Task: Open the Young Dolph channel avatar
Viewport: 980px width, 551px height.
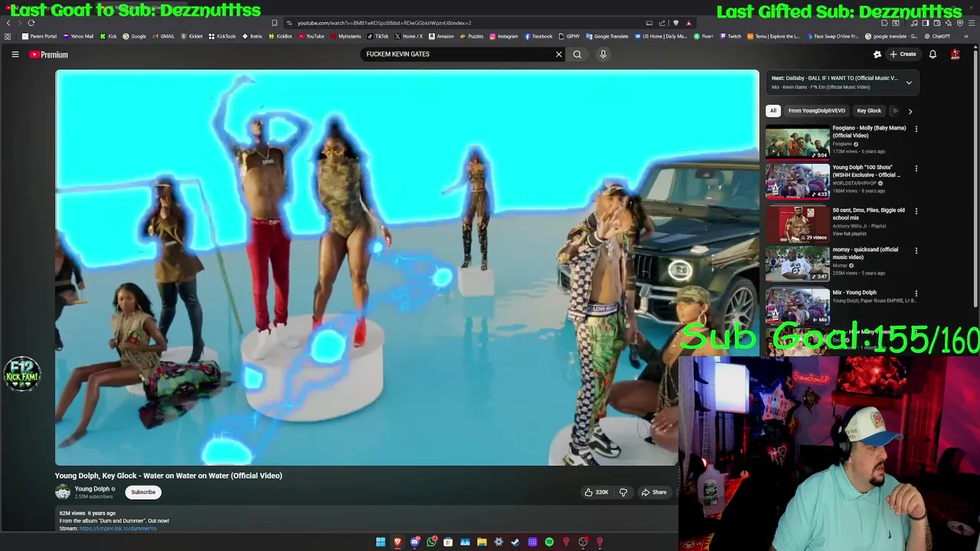Action: pyautogui.click(x=63, y=492)
